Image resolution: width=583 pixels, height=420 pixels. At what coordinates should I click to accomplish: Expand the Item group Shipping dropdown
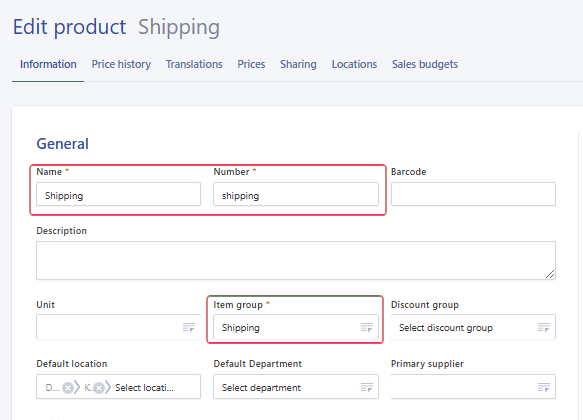296,327
